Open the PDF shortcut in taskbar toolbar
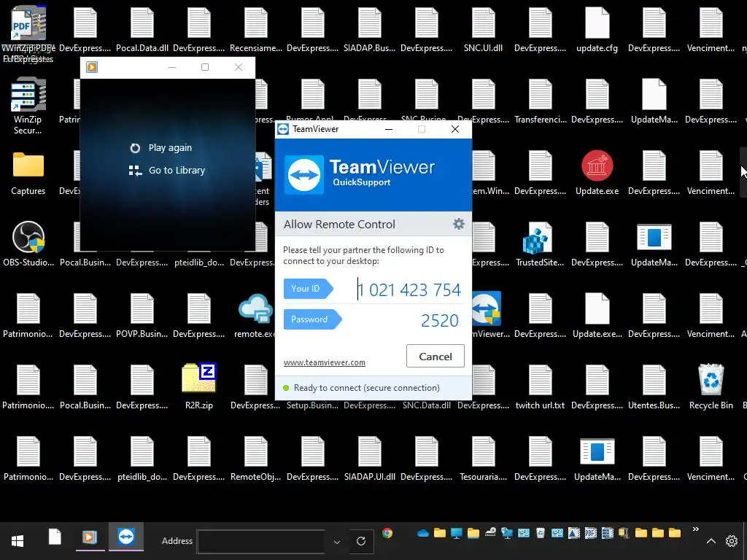747x560 pixels. 590,533
